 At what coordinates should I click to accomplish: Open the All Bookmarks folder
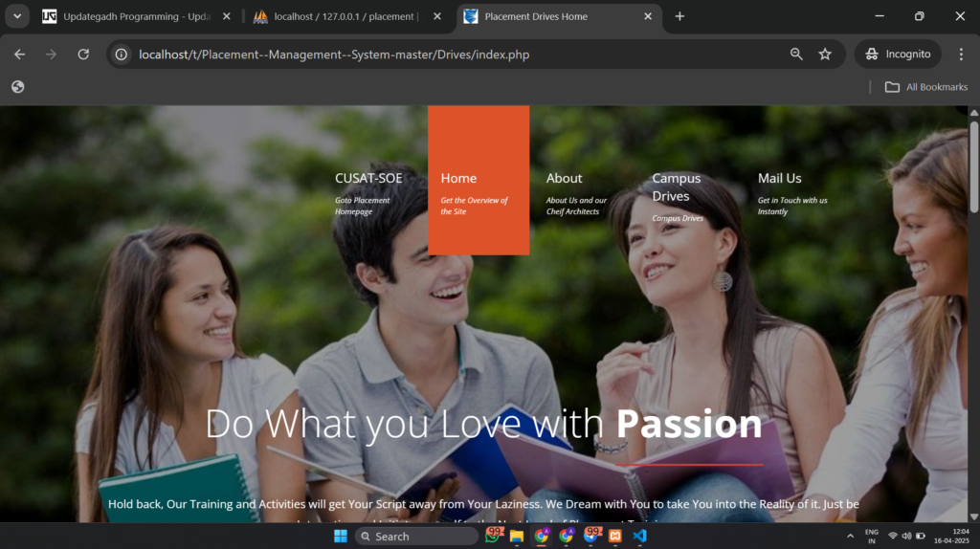[x=925, y=87]
